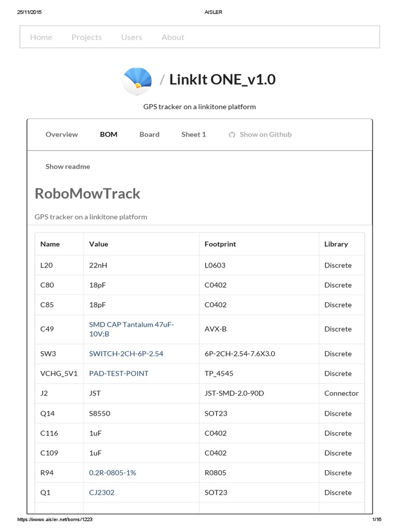The height and width of the screenshot is (532, 399).
Task: Select the VCHG_5V1 name cell
Action: (59, 374)
